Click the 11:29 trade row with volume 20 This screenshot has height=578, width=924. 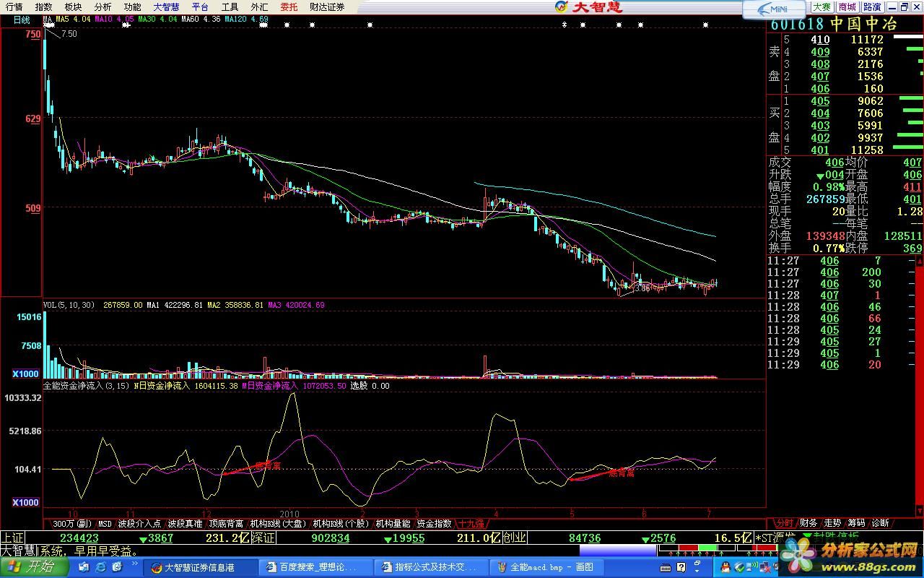[845, 365]
